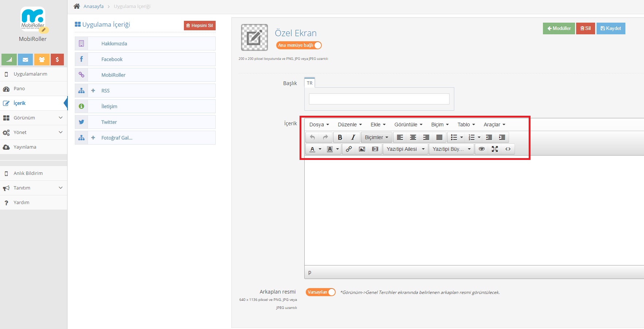
Task: Click the Hepsini Sil button
Action: click(200, 26)
